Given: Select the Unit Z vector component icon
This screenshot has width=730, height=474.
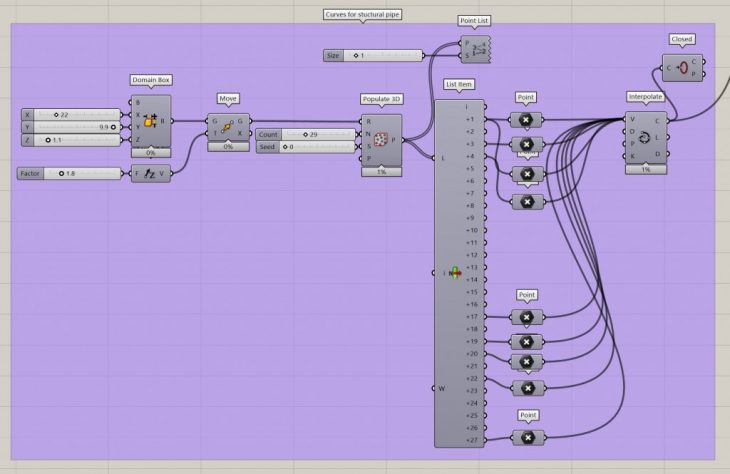Looking at the screenshot, I should [151, 173].
